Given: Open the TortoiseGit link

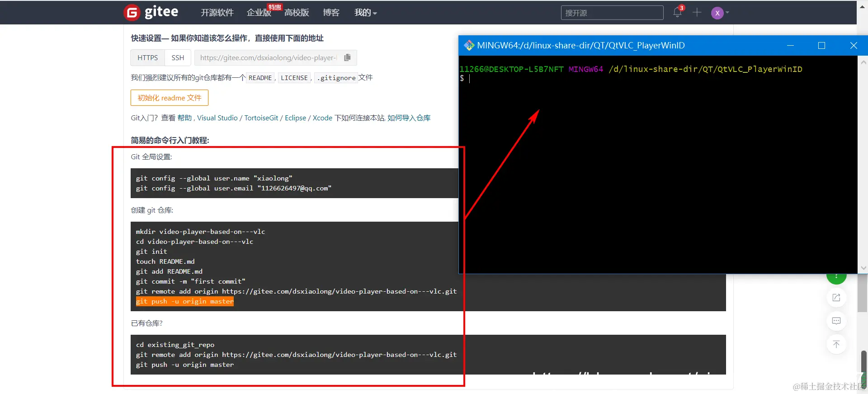Looking at the screenshot, I should (x=261, y=118).
